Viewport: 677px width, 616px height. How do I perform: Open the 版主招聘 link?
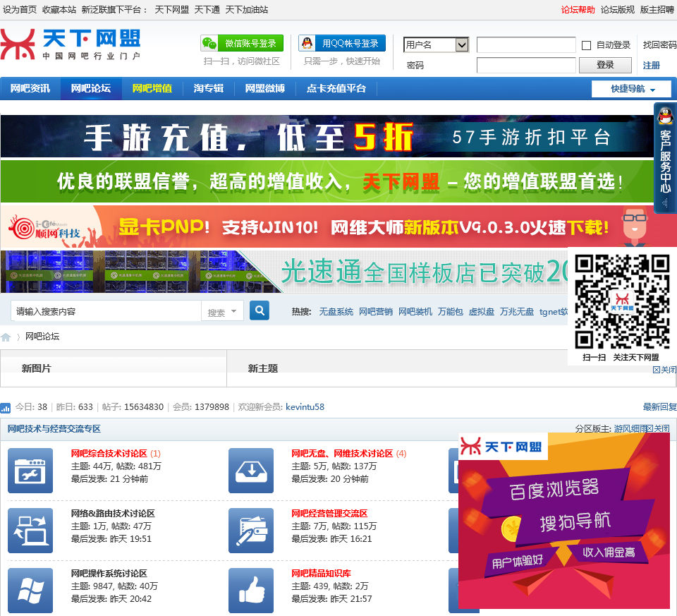pos(657,10)
